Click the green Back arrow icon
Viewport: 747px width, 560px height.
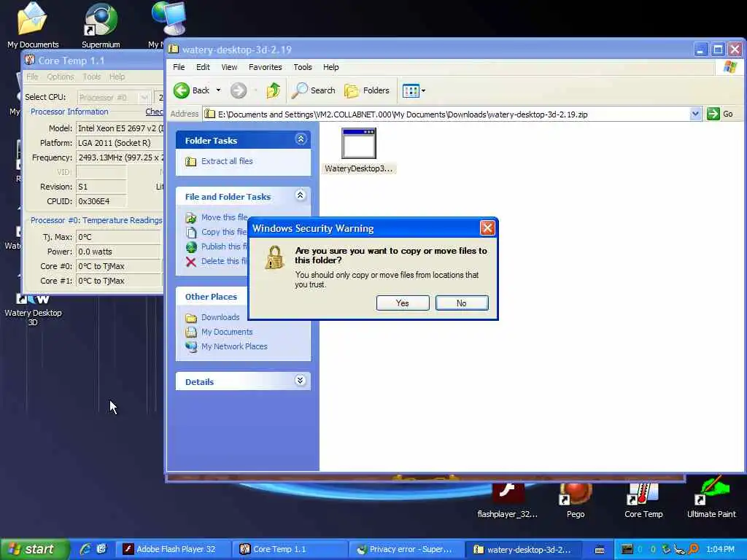182,90
